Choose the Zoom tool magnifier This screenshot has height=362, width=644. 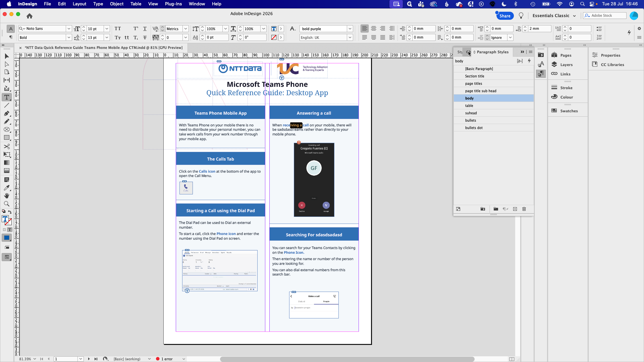point(7,204)
